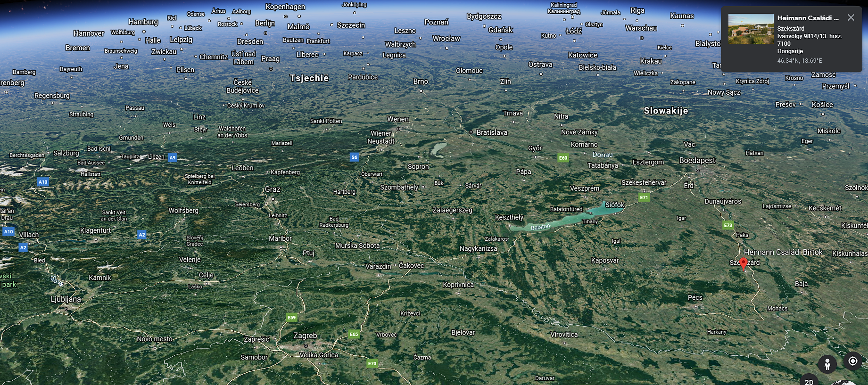Click the A9 road shield near Liezen
This screenshot has height=385, width=868.
(x=173, y=158)
